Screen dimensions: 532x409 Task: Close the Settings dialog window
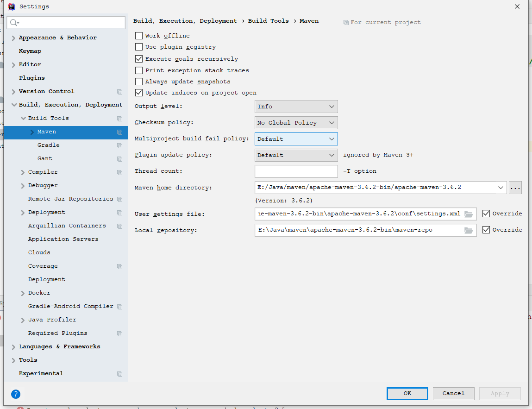click(517, 6)
